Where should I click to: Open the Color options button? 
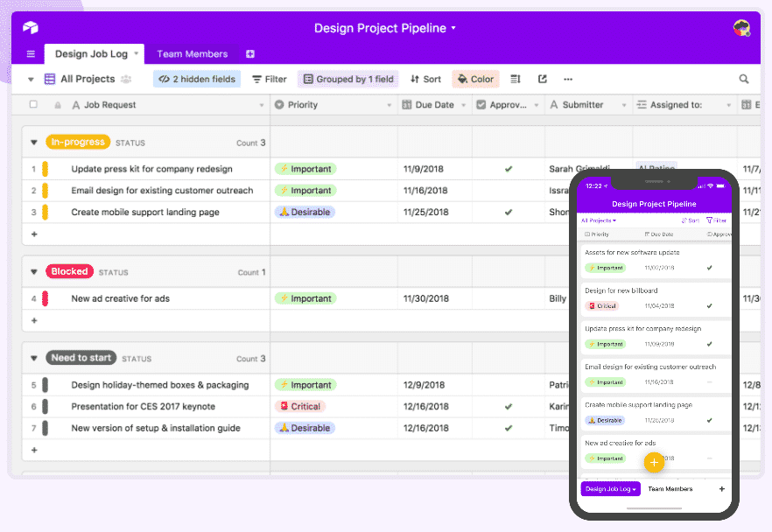(x=475, y=79)
